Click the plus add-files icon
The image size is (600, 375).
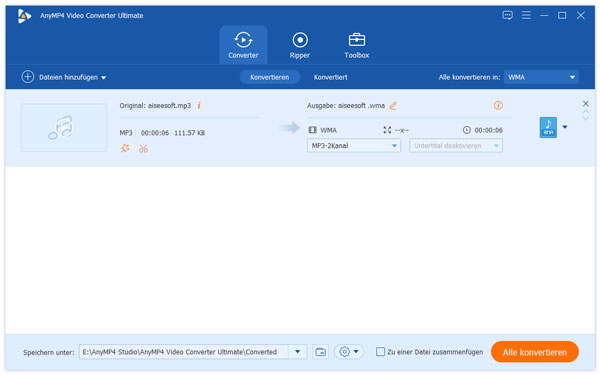click(x=28, y=77)
